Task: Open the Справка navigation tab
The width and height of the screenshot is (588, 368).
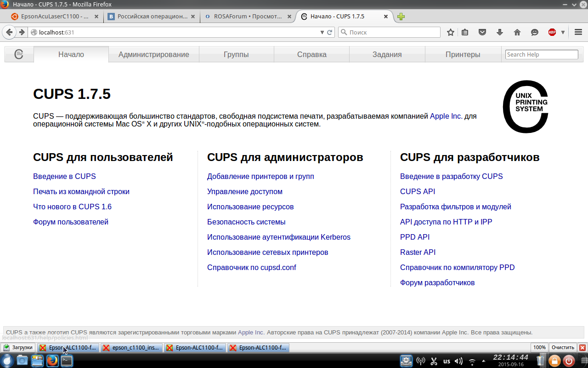Action: pos(312,54)
